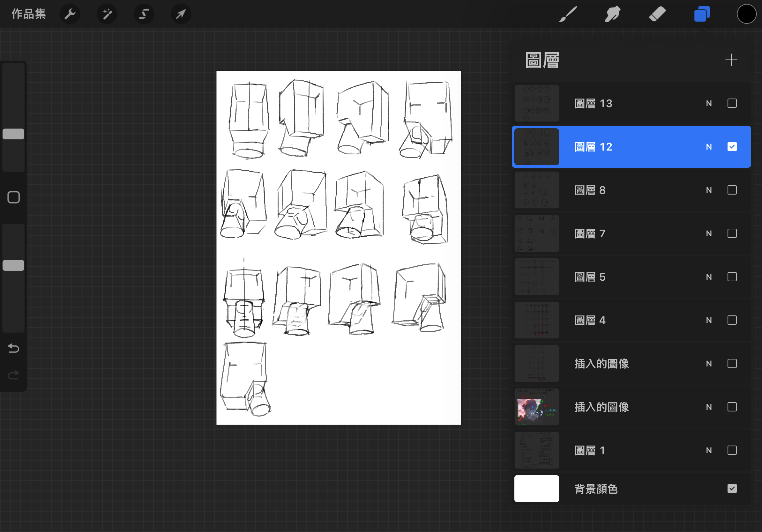762x532 pixels.
Task: Open blend mode N for 圖層 4
Action: pyautogui.click(x=709, y=320)
